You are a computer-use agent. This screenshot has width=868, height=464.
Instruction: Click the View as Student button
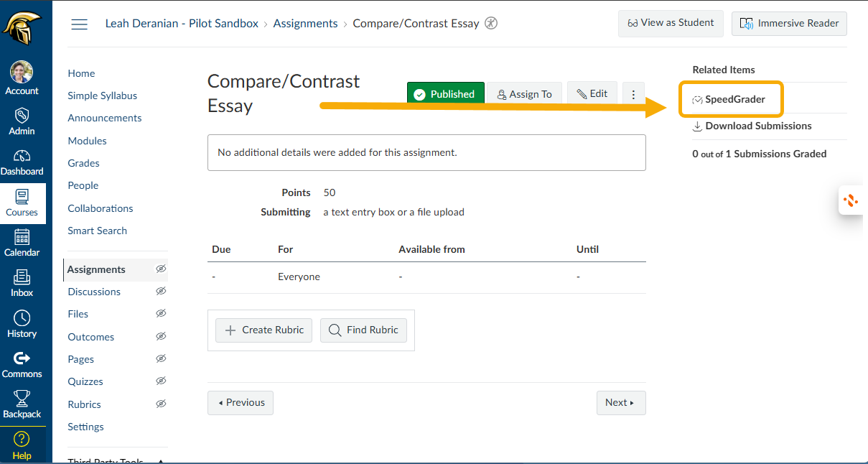(671, 23)
